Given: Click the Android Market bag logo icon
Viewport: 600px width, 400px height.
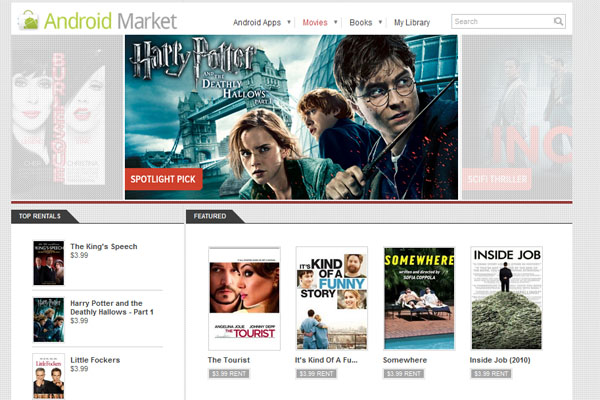Looking at the screenshot, I should pos(29,20).
